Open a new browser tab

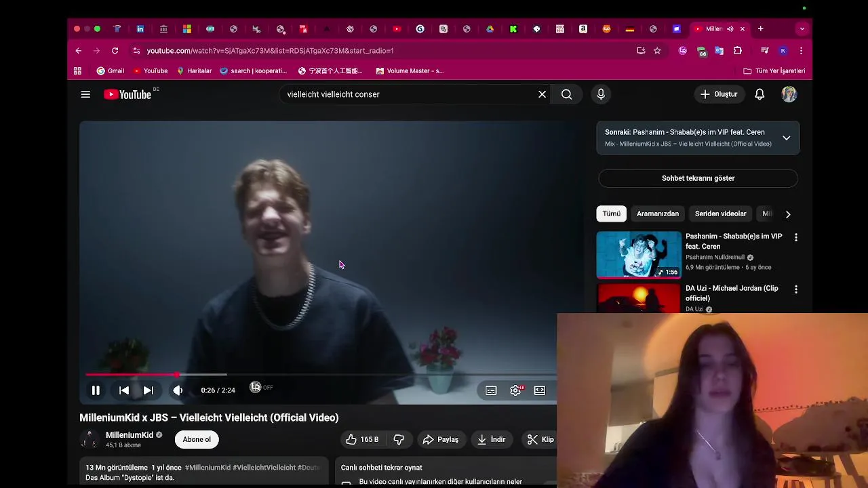pos(761,29)
